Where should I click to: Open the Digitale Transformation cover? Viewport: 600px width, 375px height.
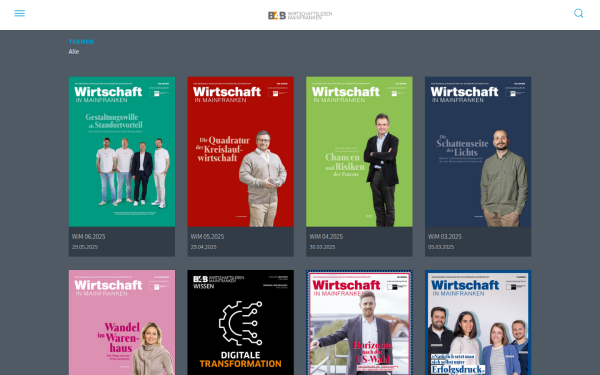coord(240,323)
